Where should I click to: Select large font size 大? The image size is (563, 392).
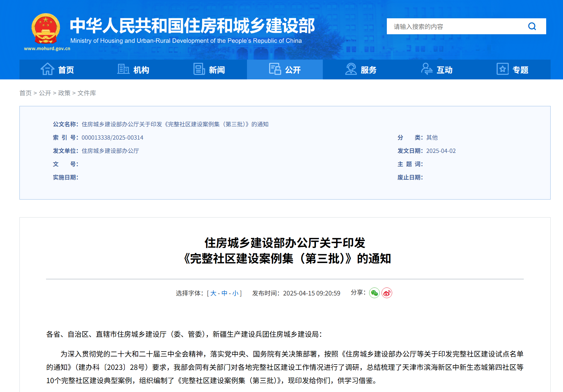pyautogui.click(x=213, y=293)
